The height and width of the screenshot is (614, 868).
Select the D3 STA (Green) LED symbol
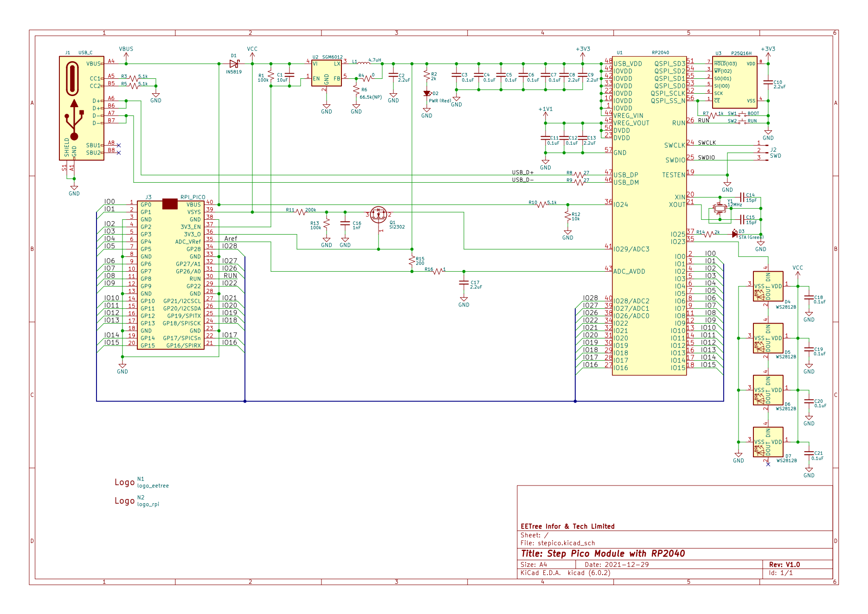pyautogui.click(x=735, y=234)
